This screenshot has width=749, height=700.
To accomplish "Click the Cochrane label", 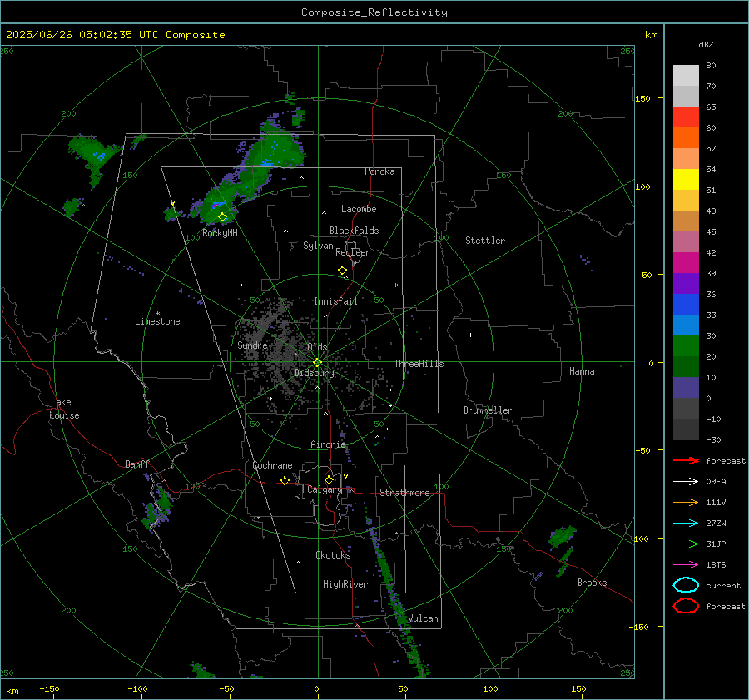I will (x=272, y=465).
